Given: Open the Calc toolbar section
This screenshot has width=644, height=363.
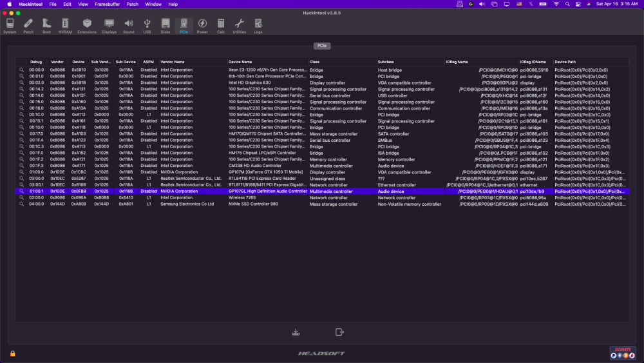Looking at the screenshot, I should click(x=220, y=26).
